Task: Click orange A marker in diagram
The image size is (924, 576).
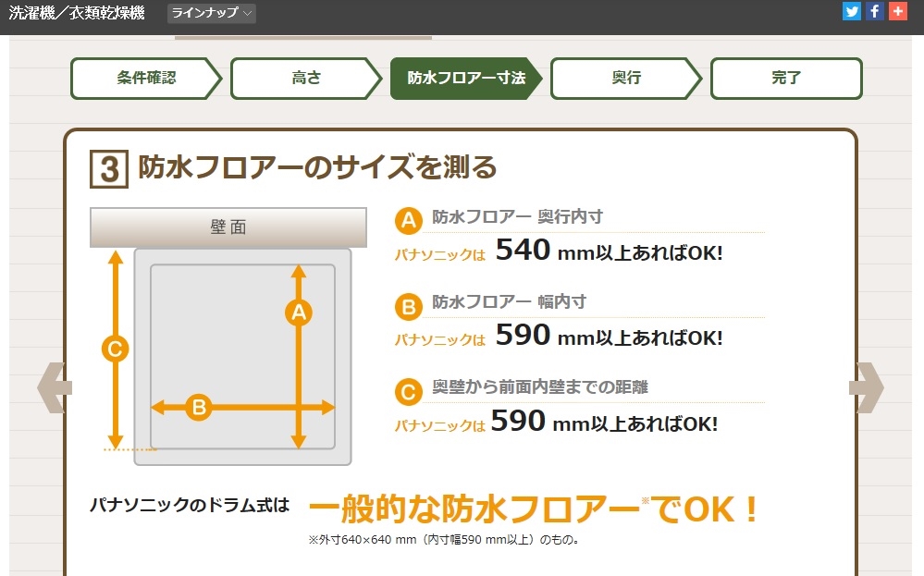Action: (x=298, y=313)
